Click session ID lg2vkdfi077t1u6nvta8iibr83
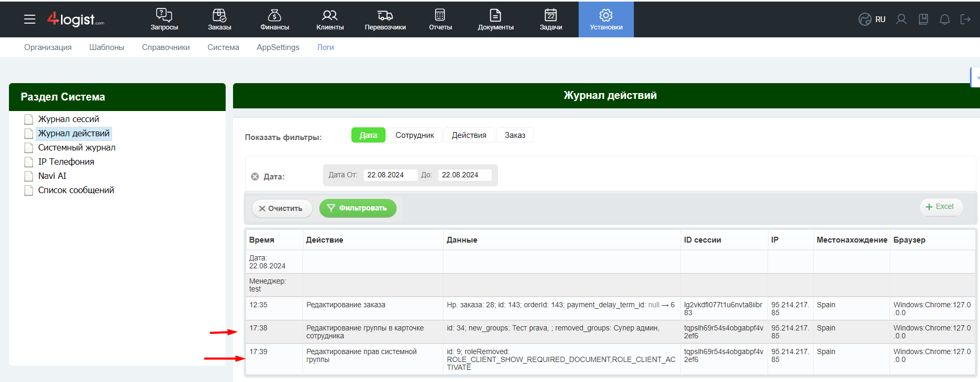This screenshot has height=382, width=980. (723, 308)
